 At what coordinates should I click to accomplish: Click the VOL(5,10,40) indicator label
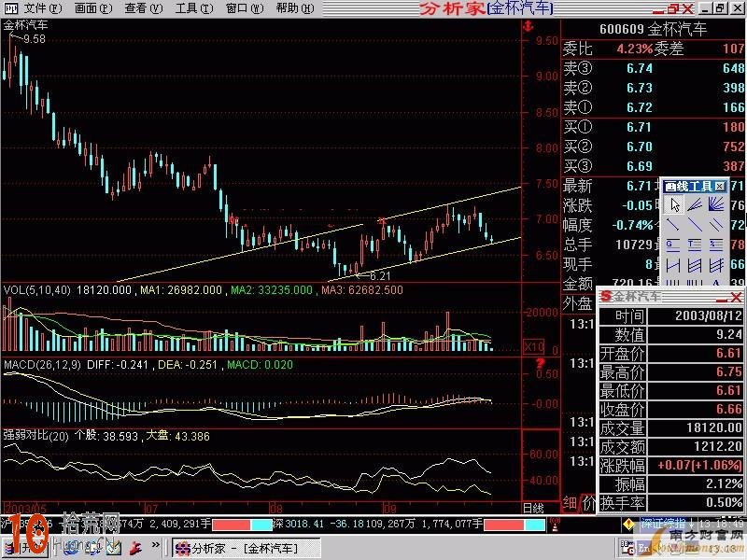coord(37,290)
